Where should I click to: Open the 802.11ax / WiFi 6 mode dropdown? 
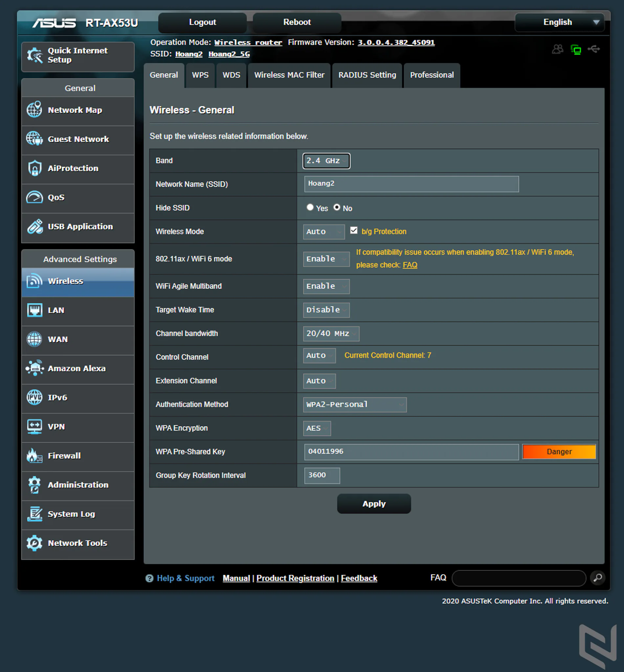[x=326, y=259]
